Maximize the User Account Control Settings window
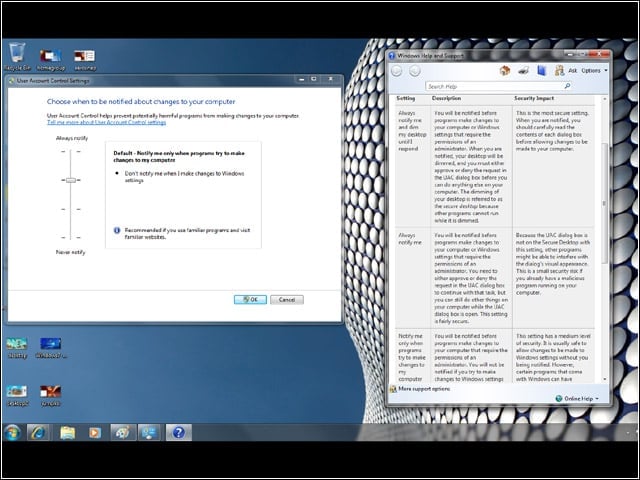 click(x=313, y=79)
